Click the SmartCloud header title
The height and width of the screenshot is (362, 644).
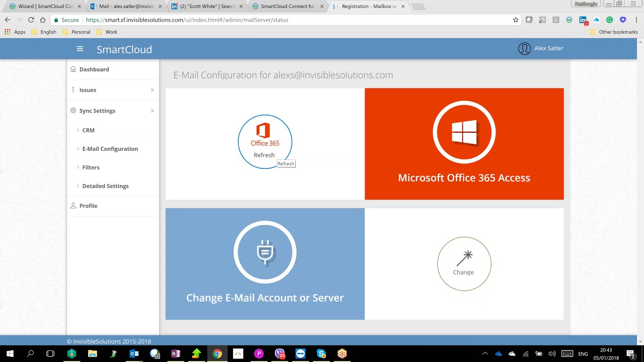(124, 49)
